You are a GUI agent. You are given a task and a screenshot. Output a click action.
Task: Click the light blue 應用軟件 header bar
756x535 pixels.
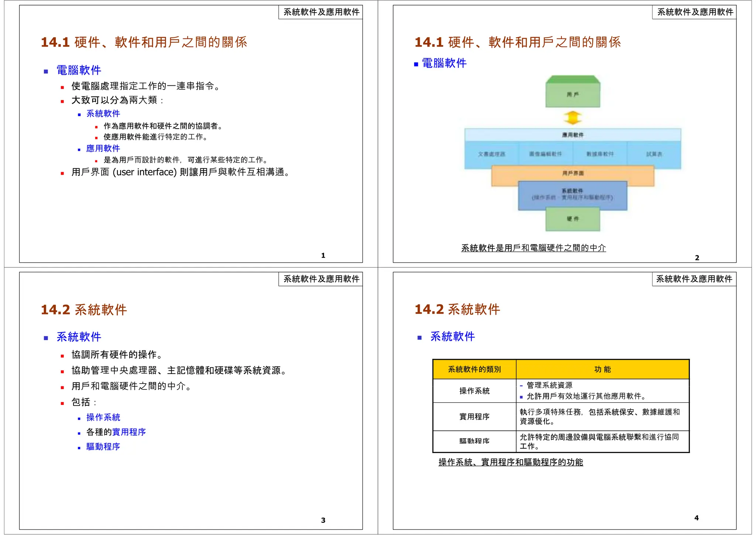[573, 135]
